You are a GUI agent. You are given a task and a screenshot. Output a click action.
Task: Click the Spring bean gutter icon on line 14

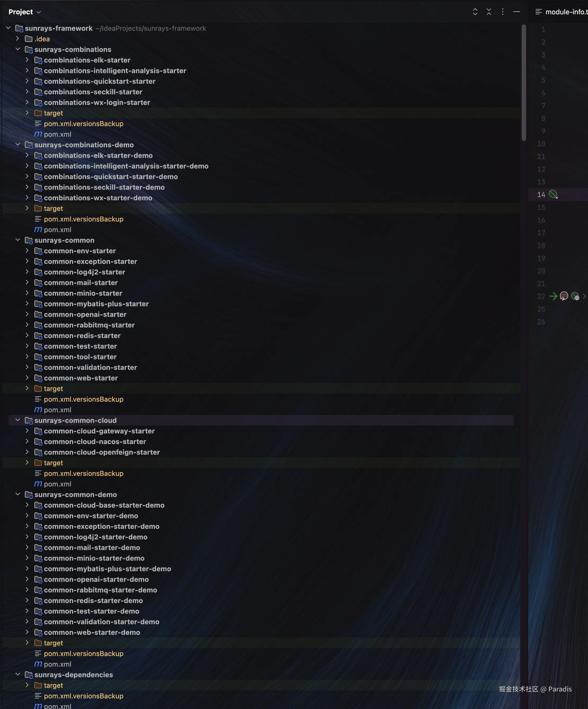click(x=553, y=194)
